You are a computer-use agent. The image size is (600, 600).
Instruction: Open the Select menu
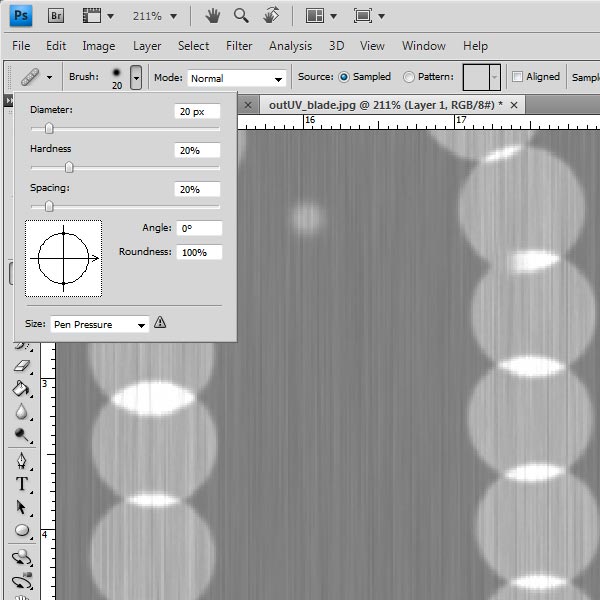pyautogui.click(x=193, y=46)
